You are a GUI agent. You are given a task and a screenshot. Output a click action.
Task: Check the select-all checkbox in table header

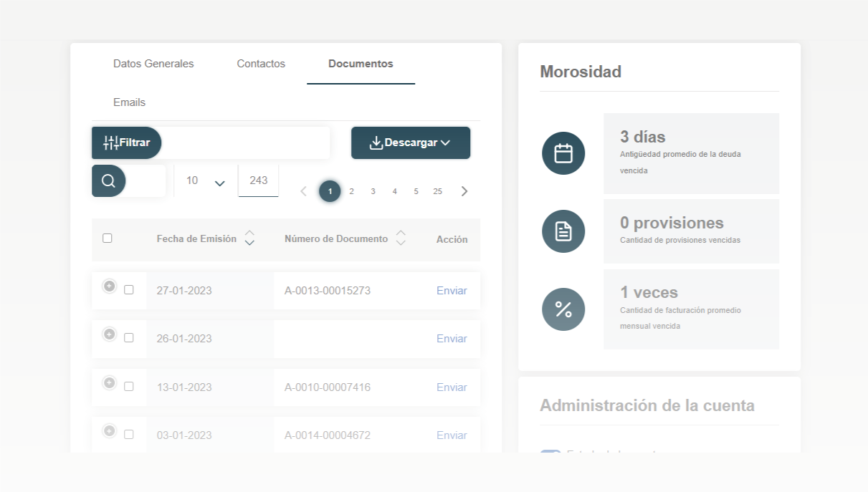(x=108, y=238)
